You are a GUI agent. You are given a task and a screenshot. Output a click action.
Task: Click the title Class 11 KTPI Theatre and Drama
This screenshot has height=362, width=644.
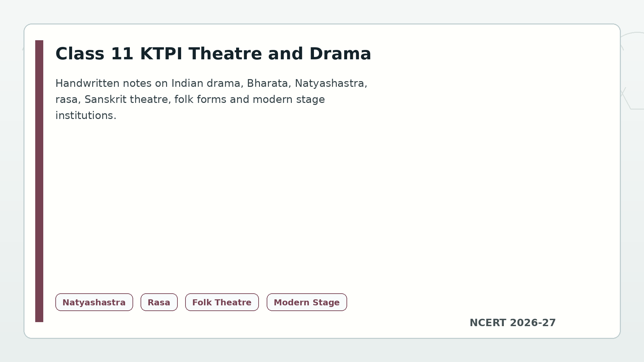[213, 54]
